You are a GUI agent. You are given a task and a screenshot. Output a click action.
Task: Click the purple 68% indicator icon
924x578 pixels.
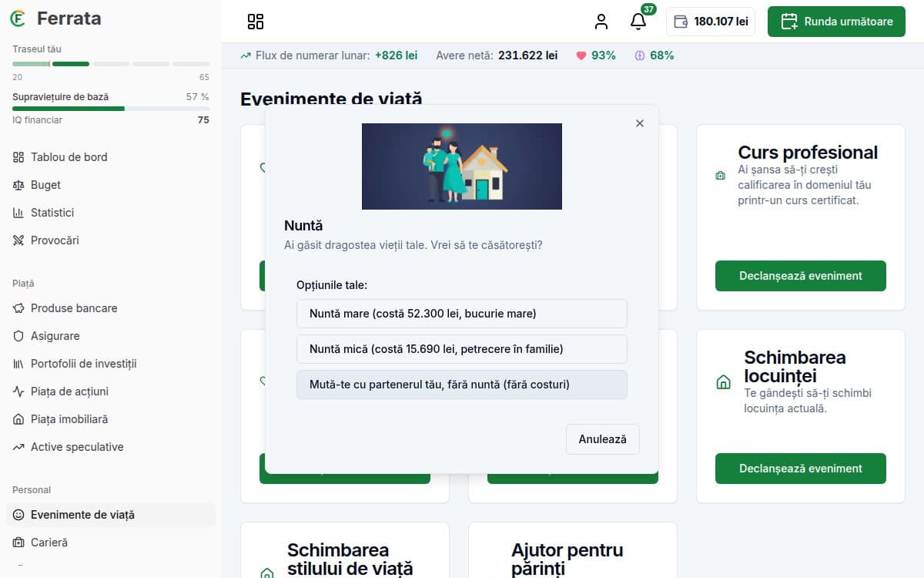coord(640,55)
